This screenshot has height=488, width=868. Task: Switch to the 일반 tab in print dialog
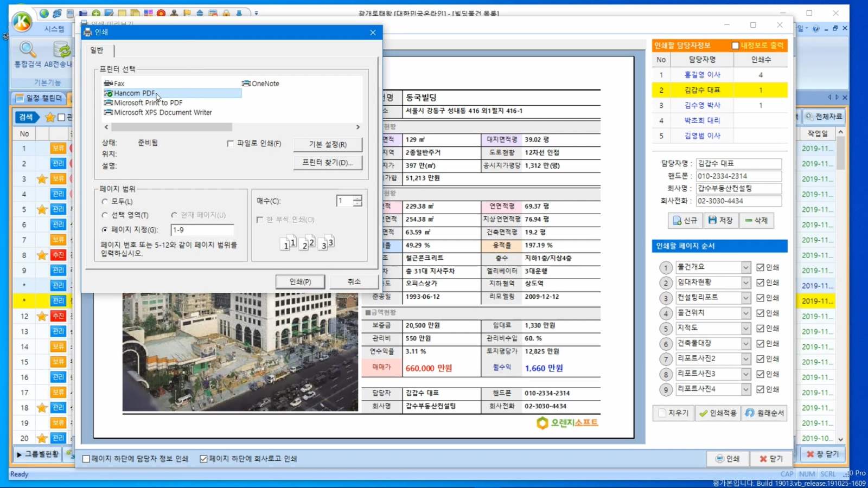click(x=97, y=50)
